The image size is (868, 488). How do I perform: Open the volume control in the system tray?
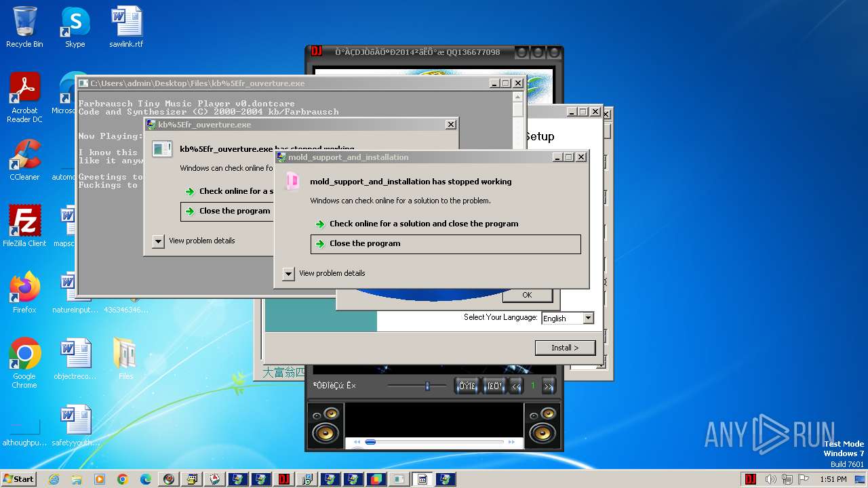click(771, 479)
